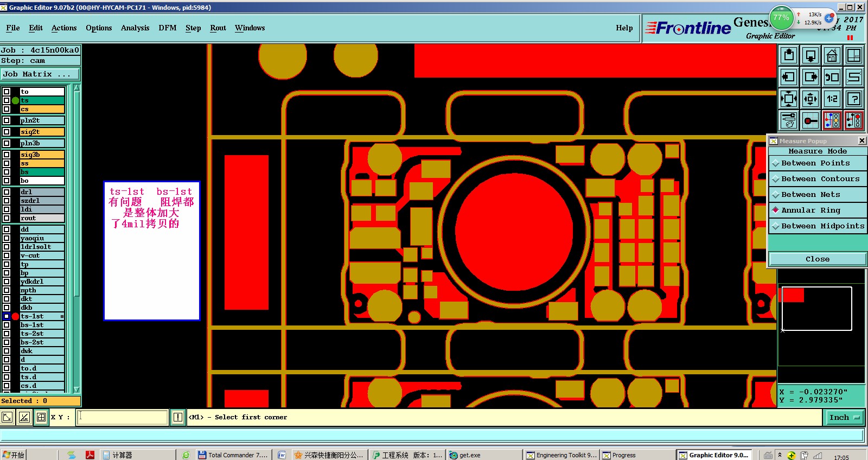Viewport: 868px width, 460px height.
Task: Click the black netlist red light icon
Action: pyautogui.click(x=854, y=120)
